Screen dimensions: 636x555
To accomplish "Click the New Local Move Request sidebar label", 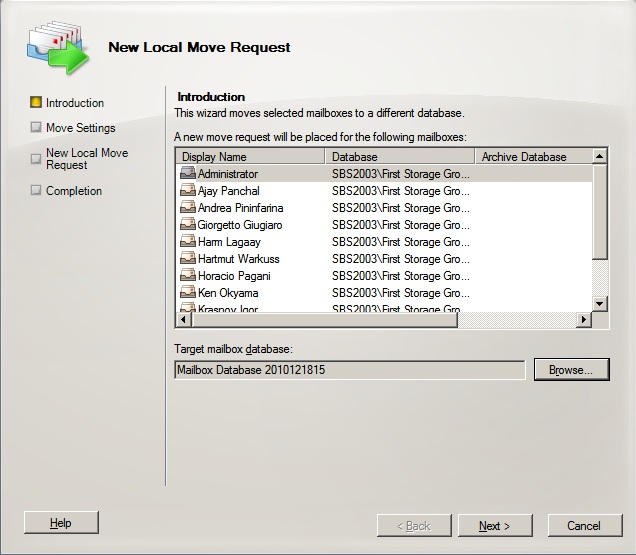I will 87,159.
